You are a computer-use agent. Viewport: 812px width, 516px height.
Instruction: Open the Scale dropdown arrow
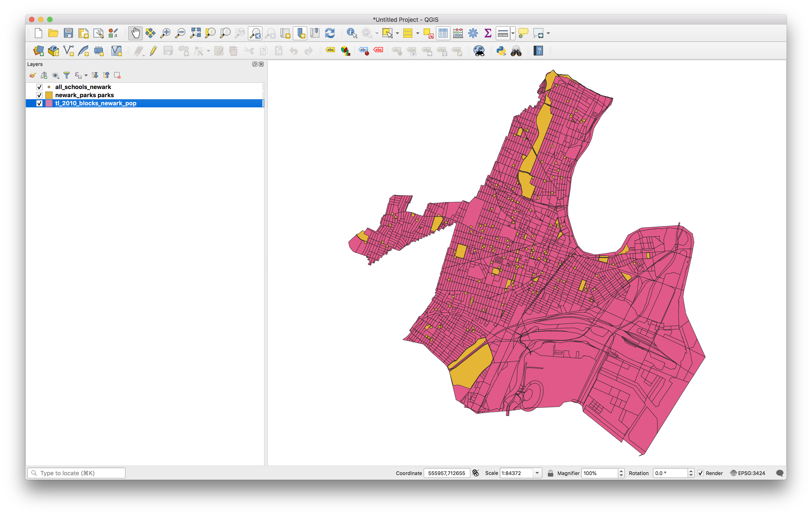(537, 473)
